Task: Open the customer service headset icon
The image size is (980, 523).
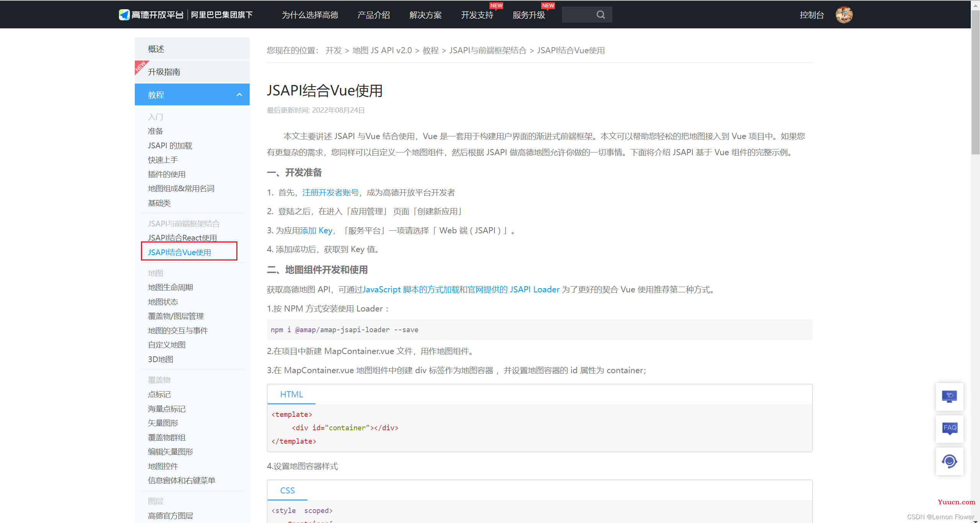Action: [x=949, y=461]
